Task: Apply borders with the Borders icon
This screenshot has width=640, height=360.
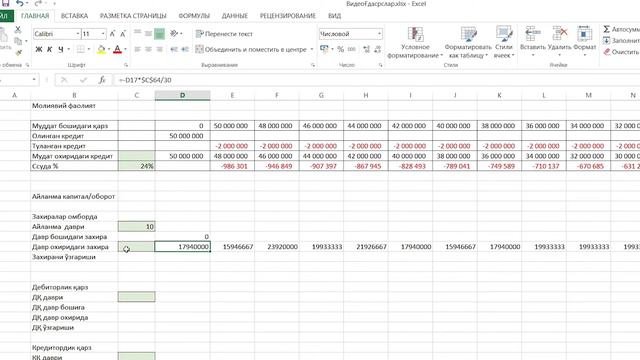Action: click(x=81, y=49)
